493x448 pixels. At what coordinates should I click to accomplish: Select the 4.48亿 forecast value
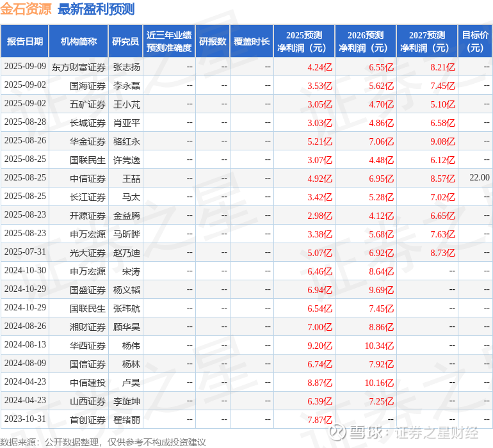(x=381, y=161)
